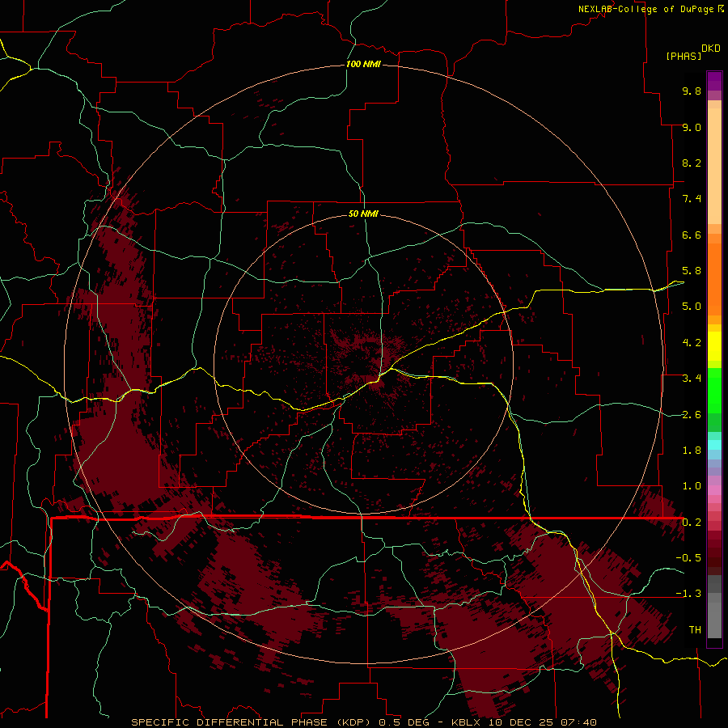Click the 9.8 scale value
This screenshot has height=728, width=728.
coord(692,91)
